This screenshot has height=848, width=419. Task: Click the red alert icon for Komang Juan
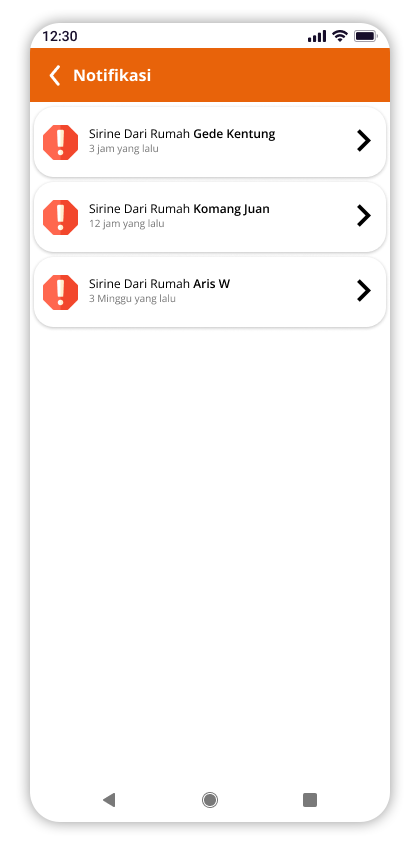61,217
